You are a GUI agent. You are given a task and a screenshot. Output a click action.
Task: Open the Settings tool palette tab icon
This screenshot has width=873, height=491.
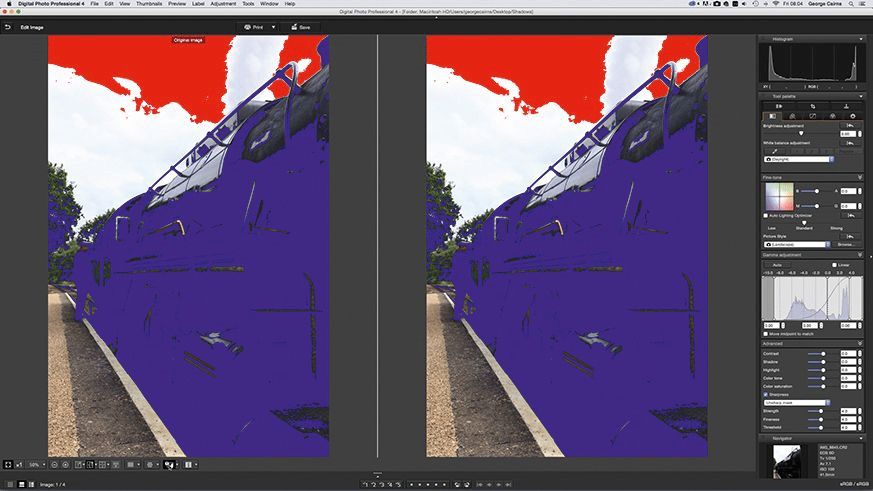pyautogui.click(x=852, y=116)
